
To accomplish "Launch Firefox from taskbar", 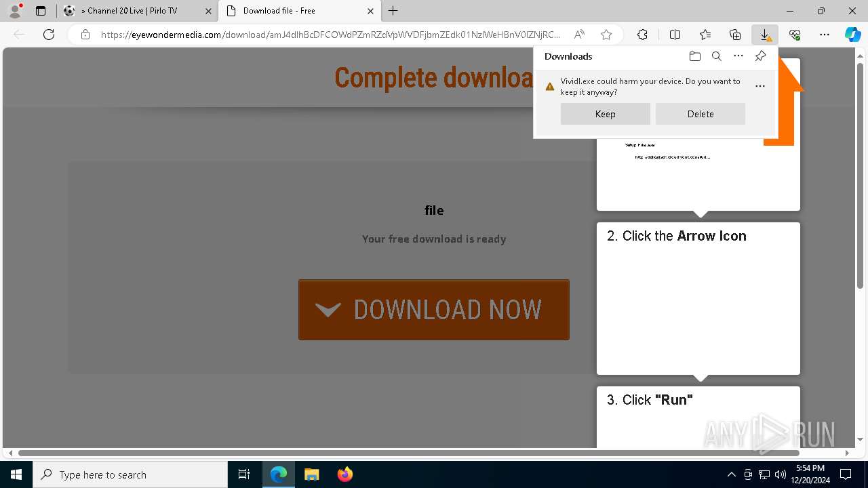I will pyautogui.click(x=344, y=474).
